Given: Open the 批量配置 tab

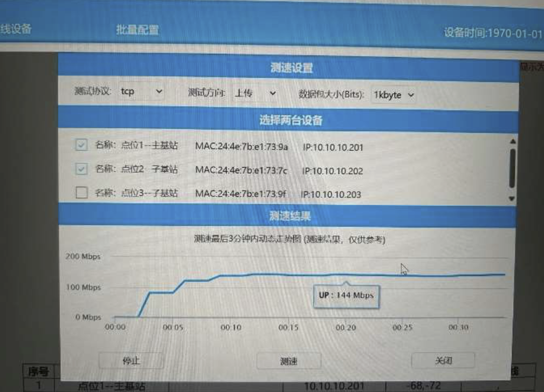Looking at the screenshot, I should tap(137, 30).
